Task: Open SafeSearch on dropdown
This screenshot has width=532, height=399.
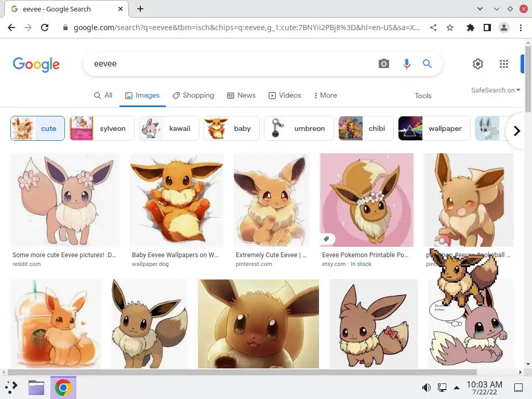Action: click(x=495, y=90)
